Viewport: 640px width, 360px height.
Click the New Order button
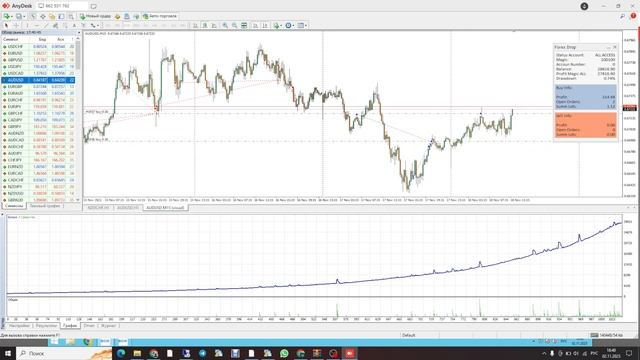pyautogui.click(x=95, y=16)
